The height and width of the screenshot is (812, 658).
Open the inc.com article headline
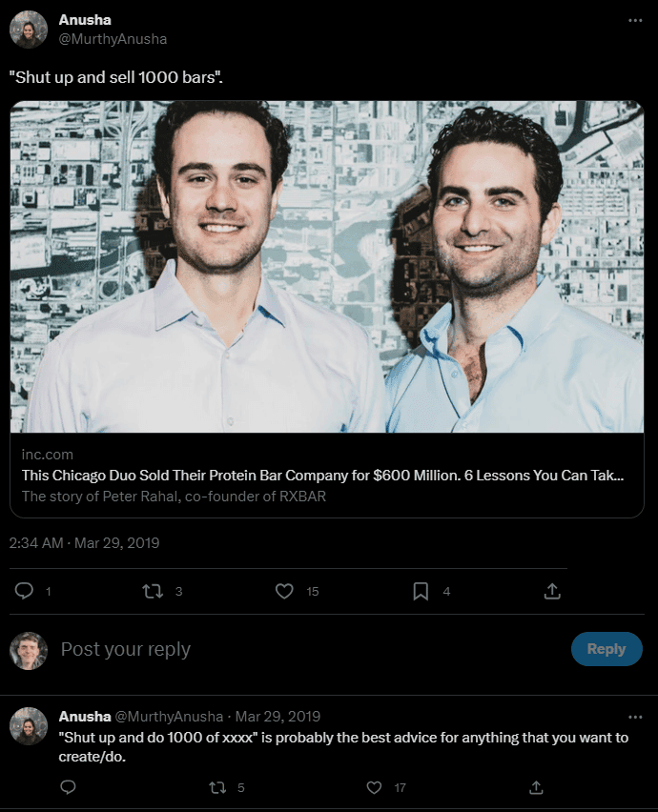(x=322, y=476)
